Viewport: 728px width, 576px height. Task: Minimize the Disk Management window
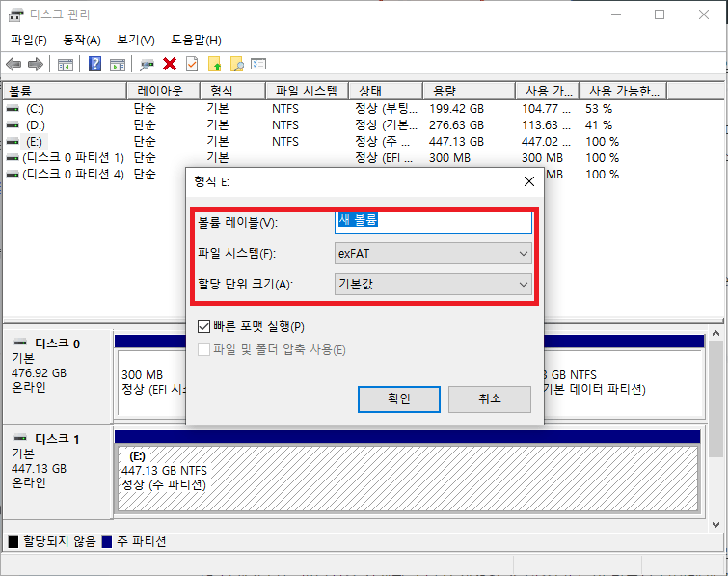pyautogui.click(x=616, y=14)
